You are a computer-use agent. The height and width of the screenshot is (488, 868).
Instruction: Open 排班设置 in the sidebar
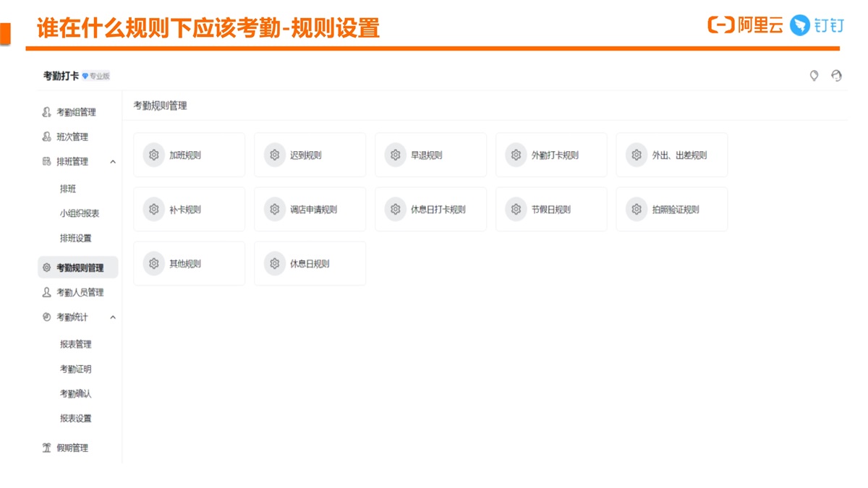click(75, 238)
